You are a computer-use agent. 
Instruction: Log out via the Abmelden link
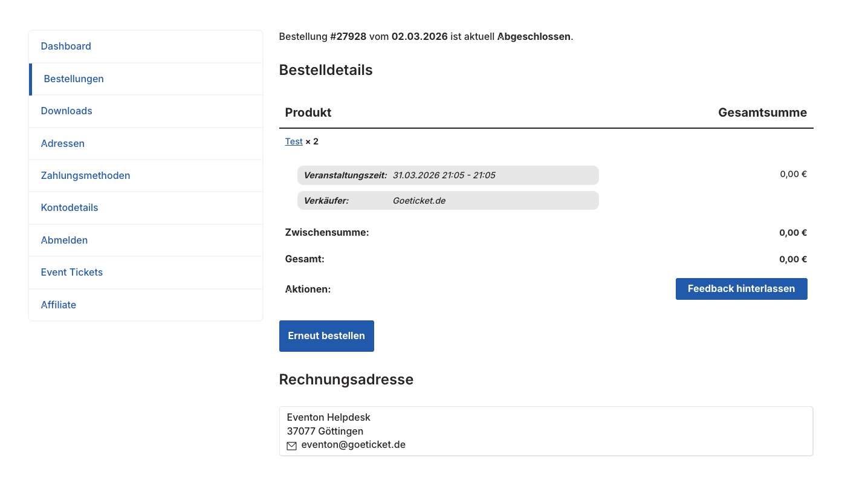64,241
